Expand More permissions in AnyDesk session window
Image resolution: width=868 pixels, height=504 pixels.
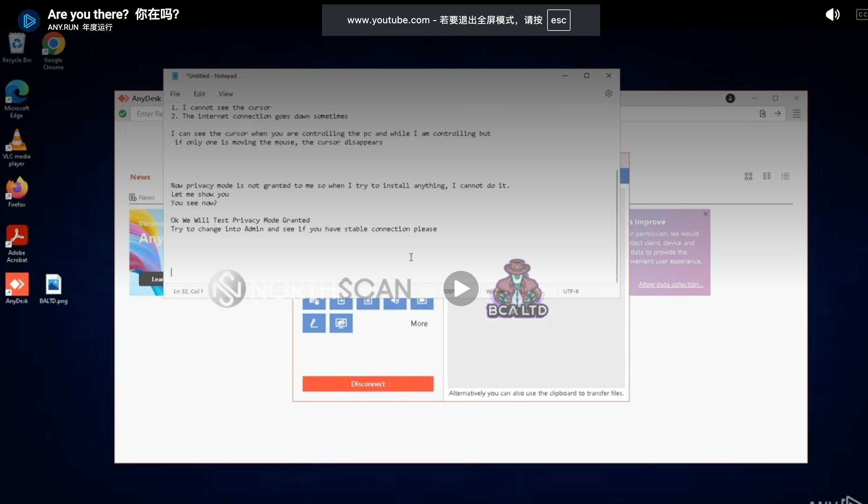419,323
